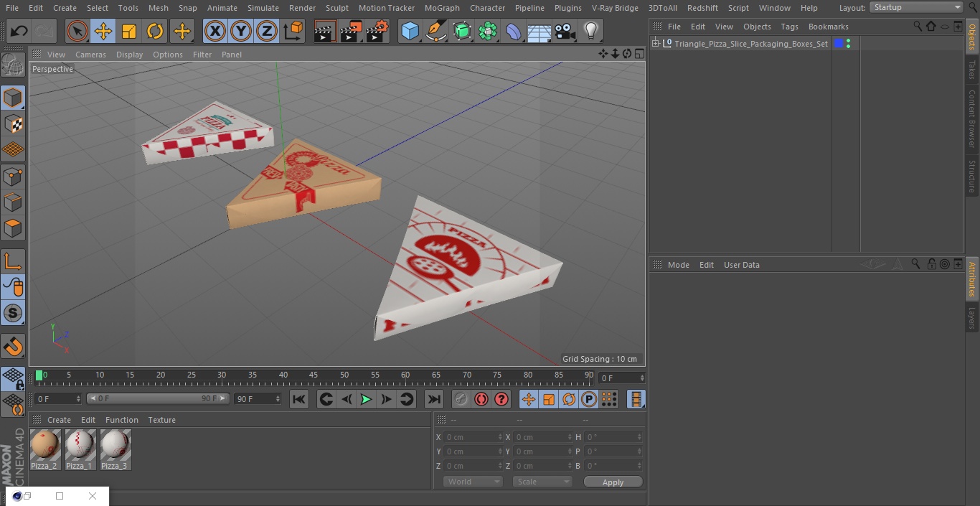Add a Cube primitive object
The height and width of the screenshot is (506, 980).
tap(410, 31)
